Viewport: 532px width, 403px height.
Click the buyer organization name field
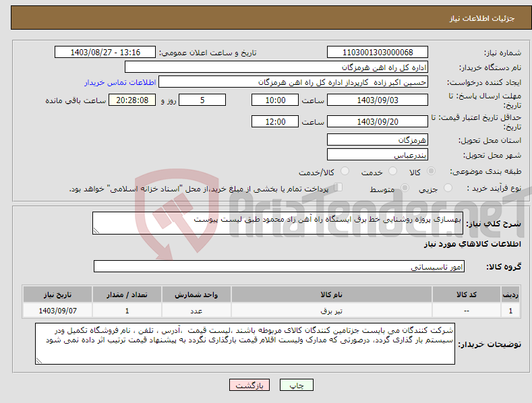coord(276,67)
